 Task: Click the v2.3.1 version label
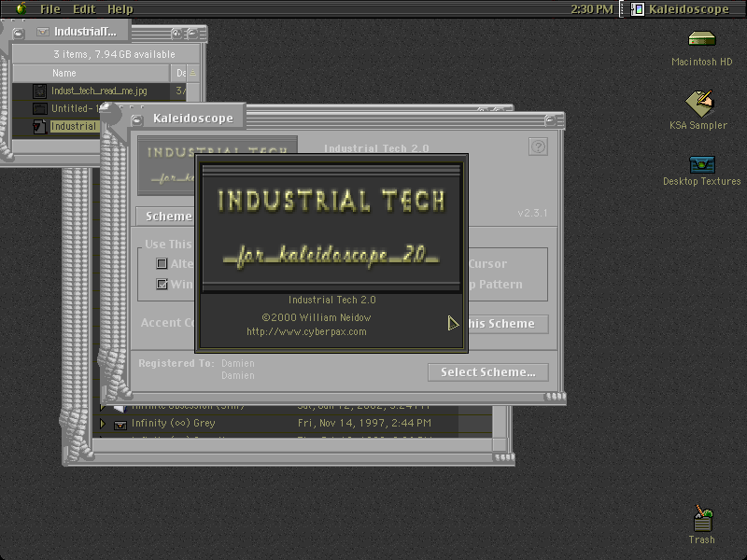tap(532, 213)
